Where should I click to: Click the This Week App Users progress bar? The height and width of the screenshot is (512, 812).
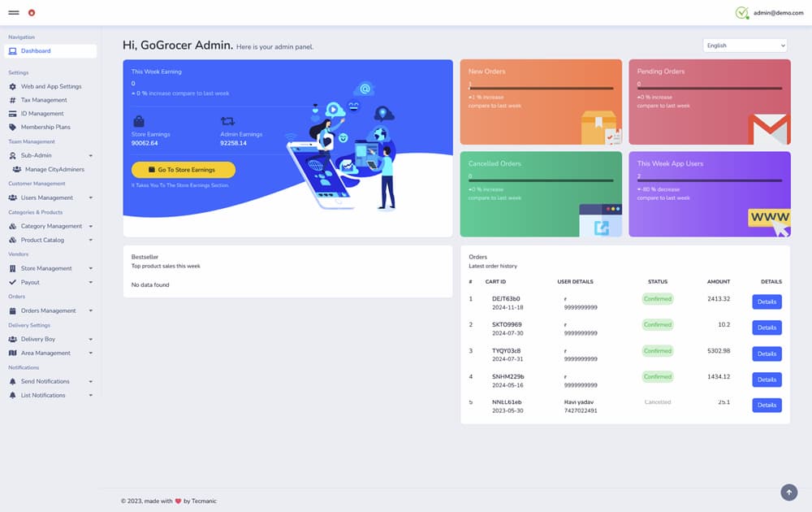[x=710, y=181]
